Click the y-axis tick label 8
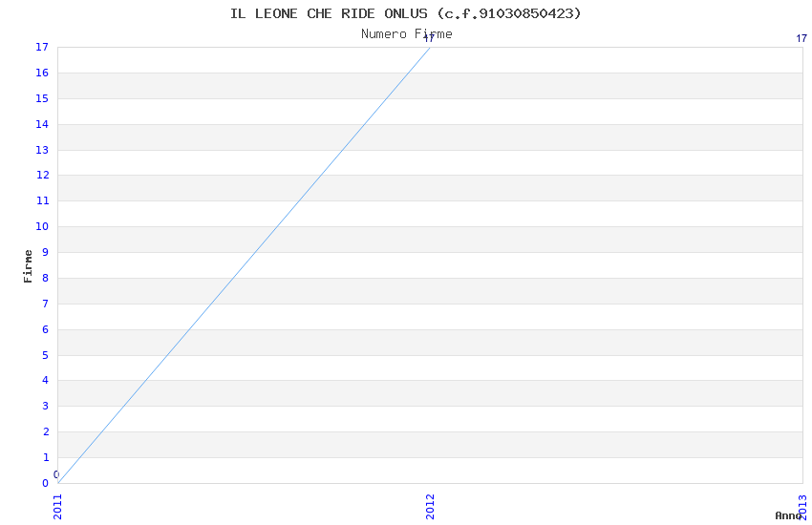 pyautogui.click(x=46, y=278)
